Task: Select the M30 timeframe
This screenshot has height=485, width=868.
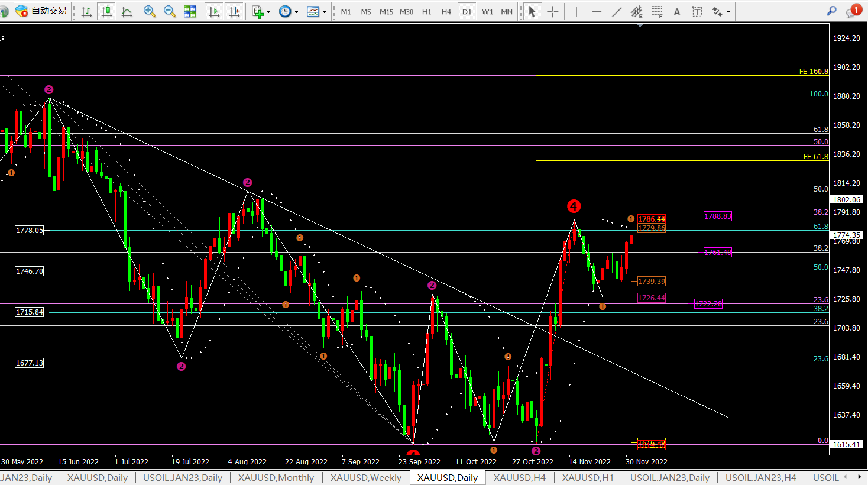Action: click(x=406, y=11)
